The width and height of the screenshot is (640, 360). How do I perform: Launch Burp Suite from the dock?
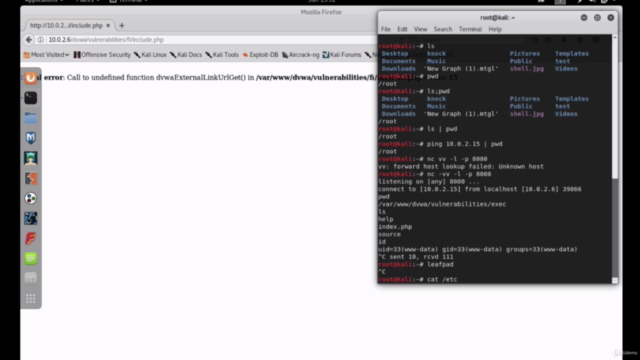tap(31, 178)
